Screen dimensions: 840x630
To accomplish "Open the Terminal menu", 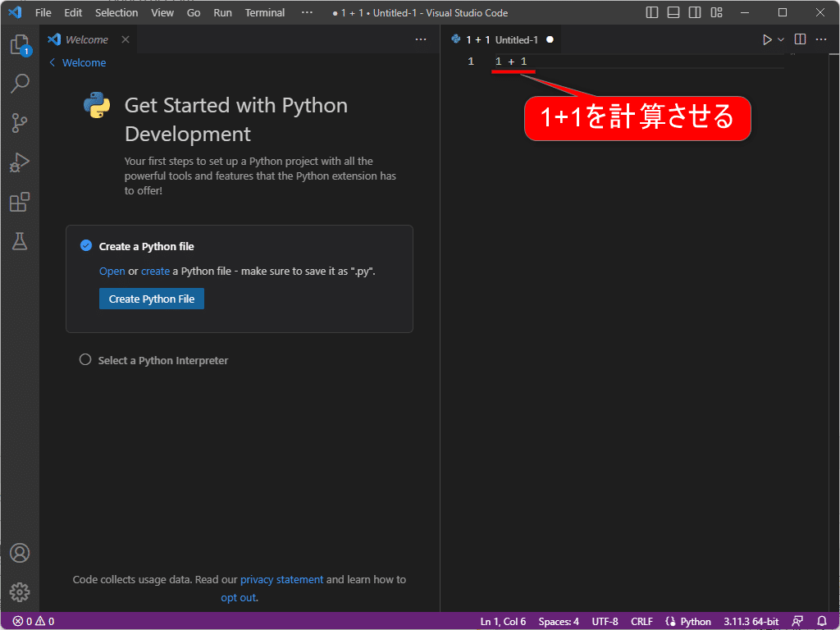I will point(265,12).
